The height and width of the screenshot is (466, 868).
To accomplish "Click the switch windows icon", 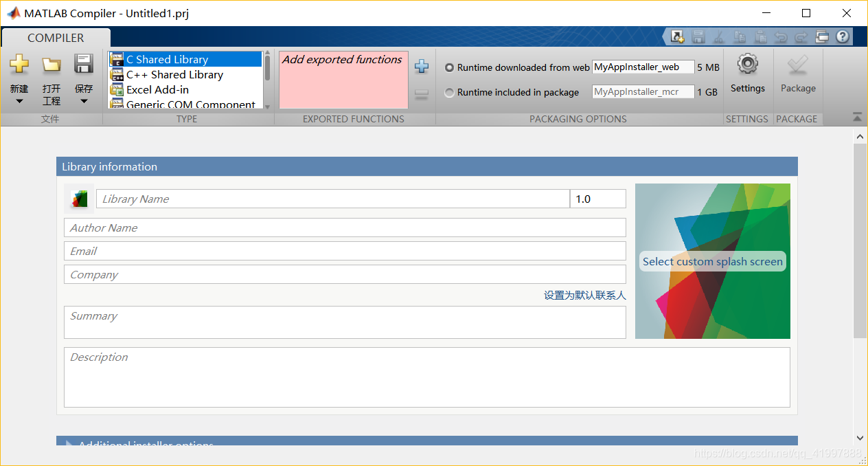I will click(822, 37).
